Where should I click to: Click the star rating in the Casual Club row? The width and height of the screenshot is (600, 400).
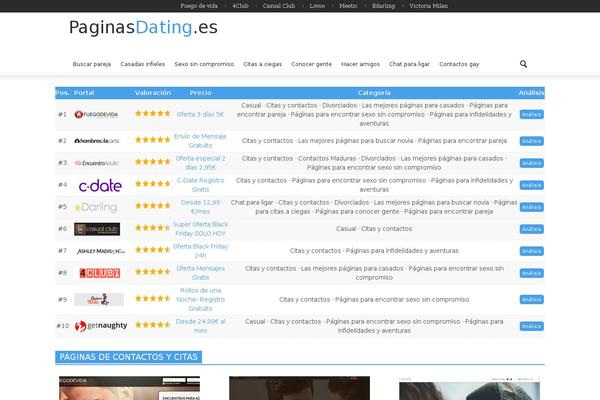(x=152, y=228)
